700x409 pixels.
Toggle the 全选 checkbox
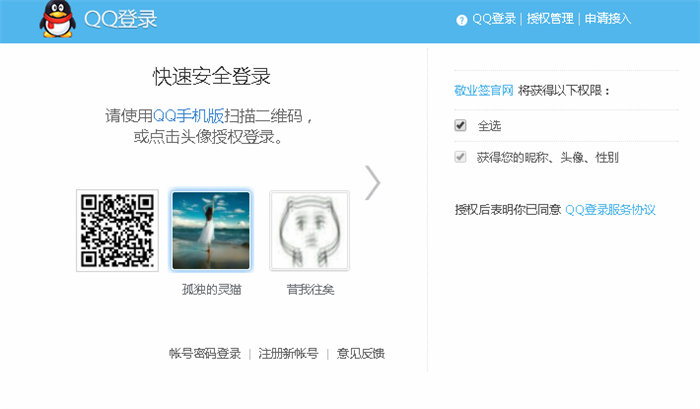(x=460, y=125)
